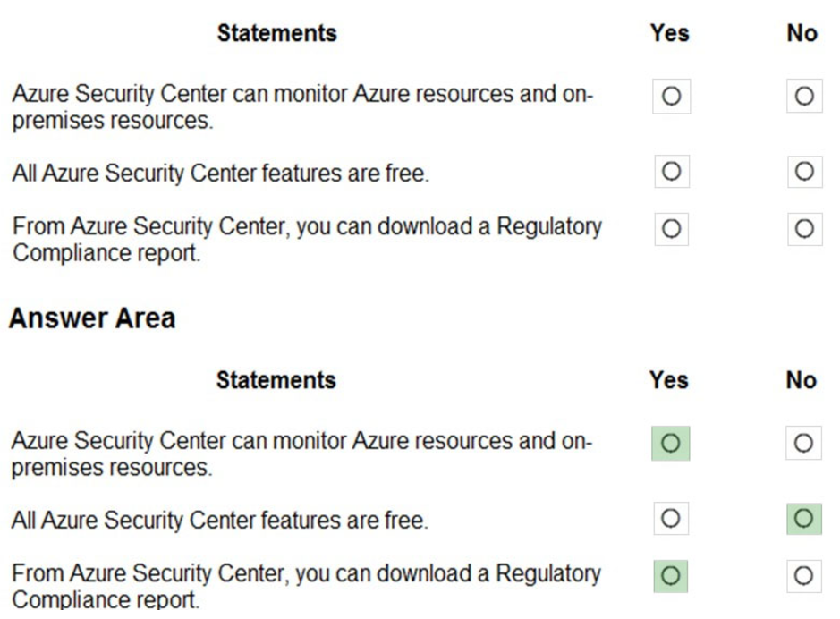Select Yes for monitoring Azure and on-premises resources

click(674, 97)
